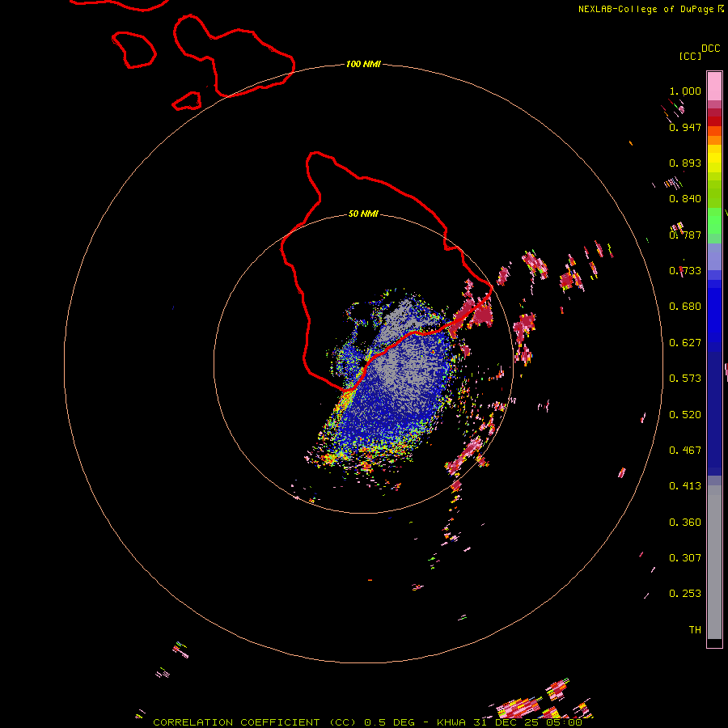This screenshot has height=728, width=728.
Task: Click the Kahoolawe island outline
Action: [x=187, y=101]
